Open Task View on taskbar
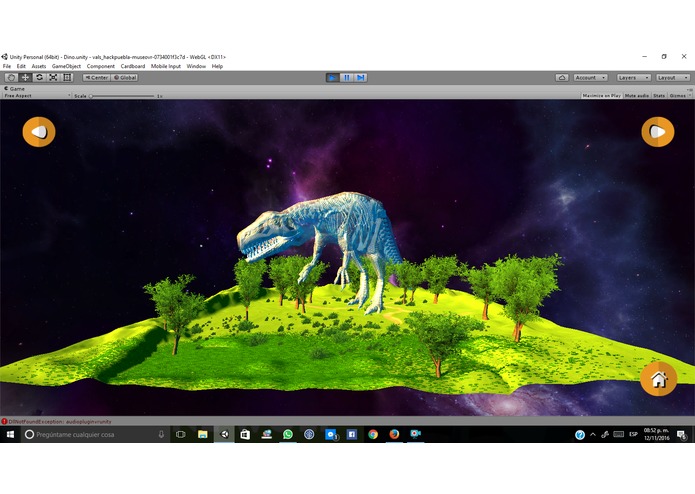 click(180, 435)
